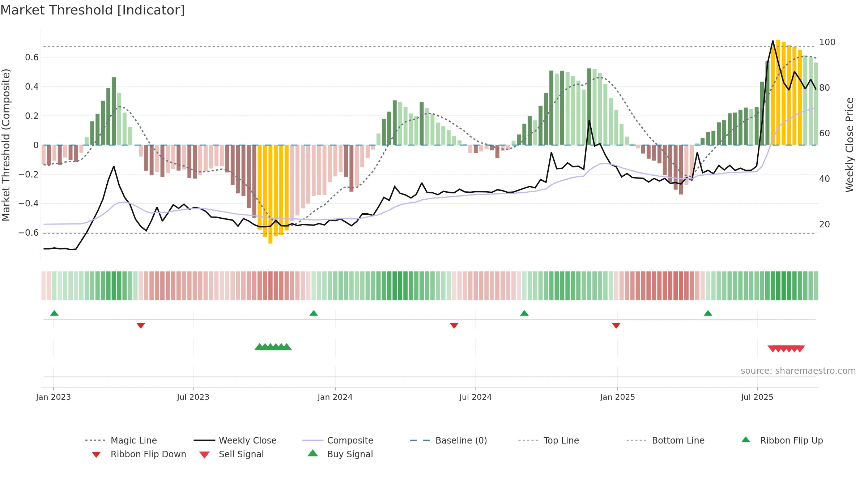Viewport: 868px width, 488px height.
Task: Click the buy signal triangle cluster in autumn 2023
Action: click(273, 347)
